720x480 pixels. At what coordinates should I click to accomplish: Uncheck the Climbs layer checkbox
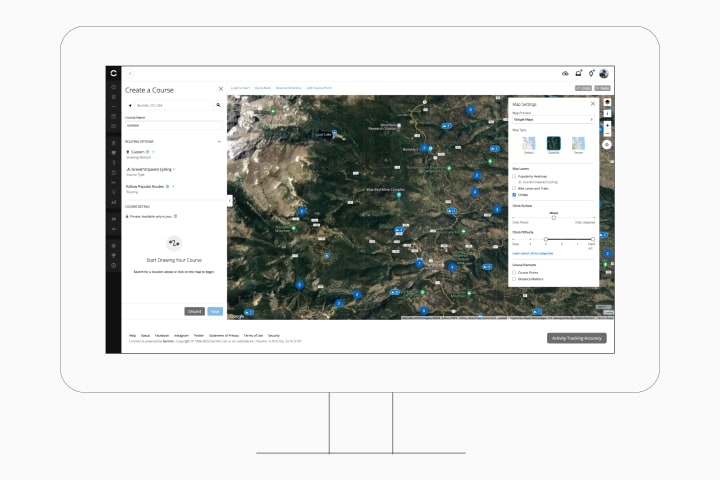tap(514, 195)
